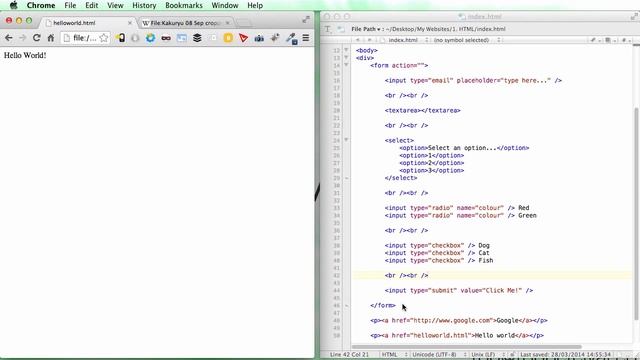The image size is (640, 360).
Task: Click the dark red mask extension icon
Action: click(166, 38)
